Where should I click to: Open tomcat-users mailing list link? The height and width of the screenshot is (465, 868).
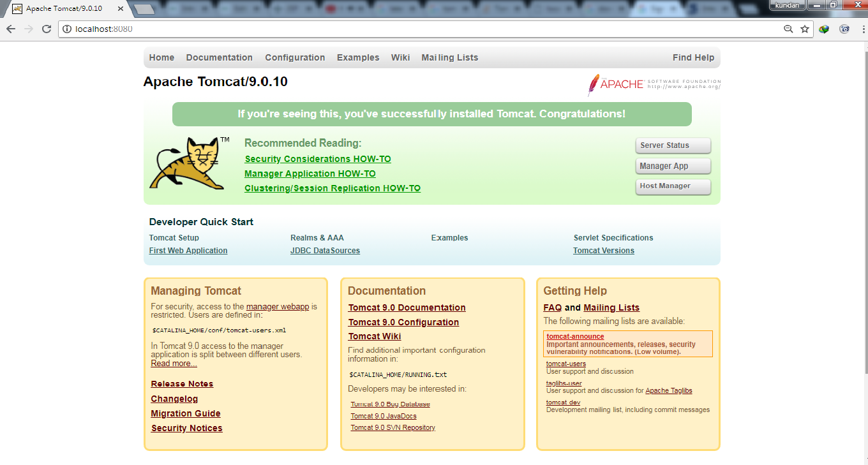pyautogui.click(x=566, y=364)
